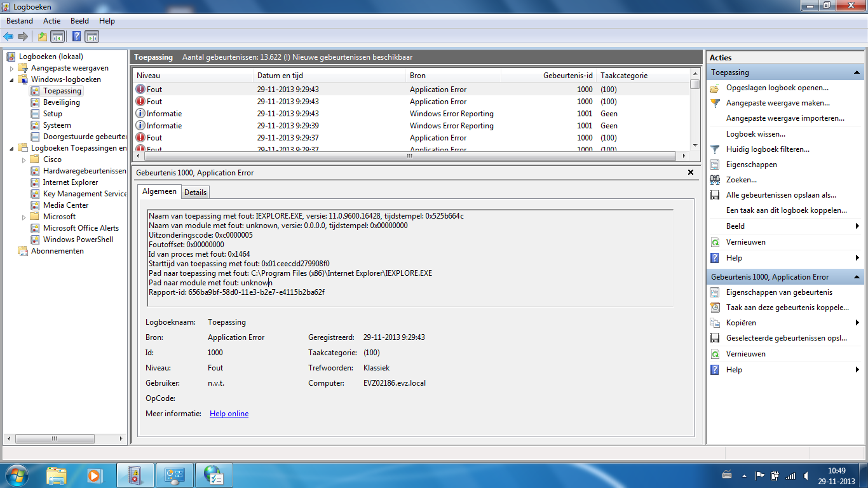Click the Up one level folder icon
868x488 pixels.
click(43, 36)
